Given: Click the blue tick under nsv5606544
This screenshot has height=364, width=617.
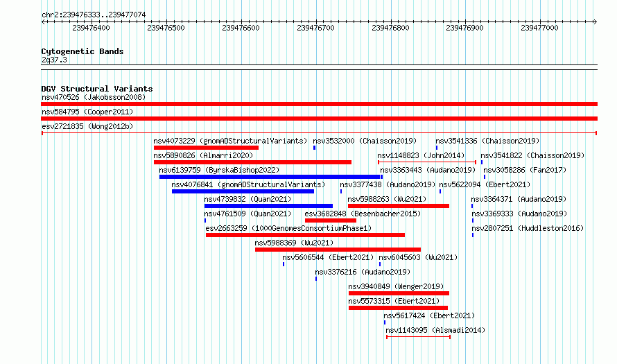Looking at the screenshot, I should coord(284,264).
